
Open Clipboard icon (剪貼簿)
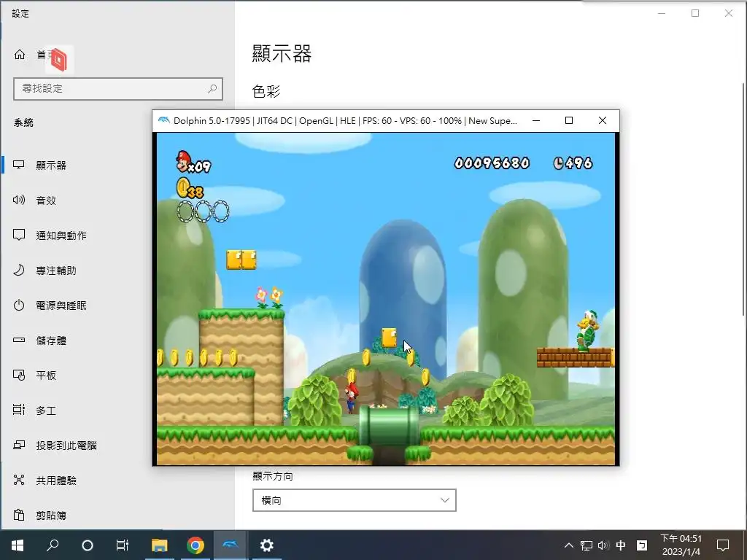tap(18, 516)
